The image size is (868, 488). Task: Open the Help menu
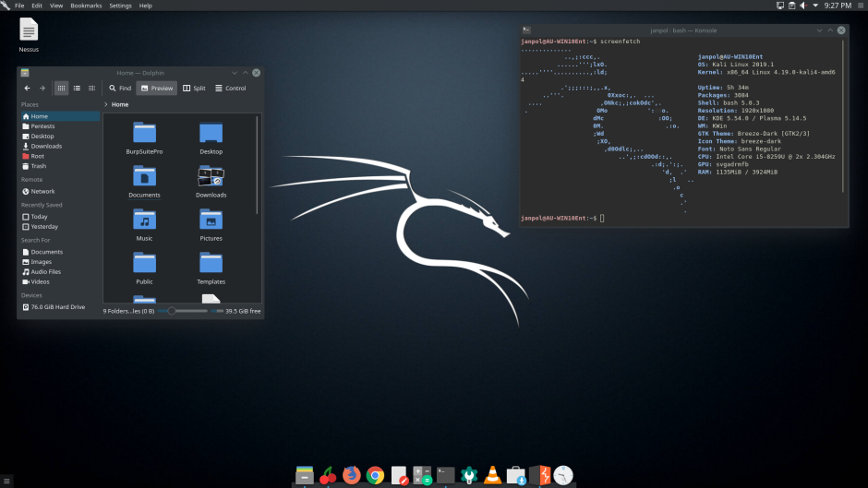[146, 6]
